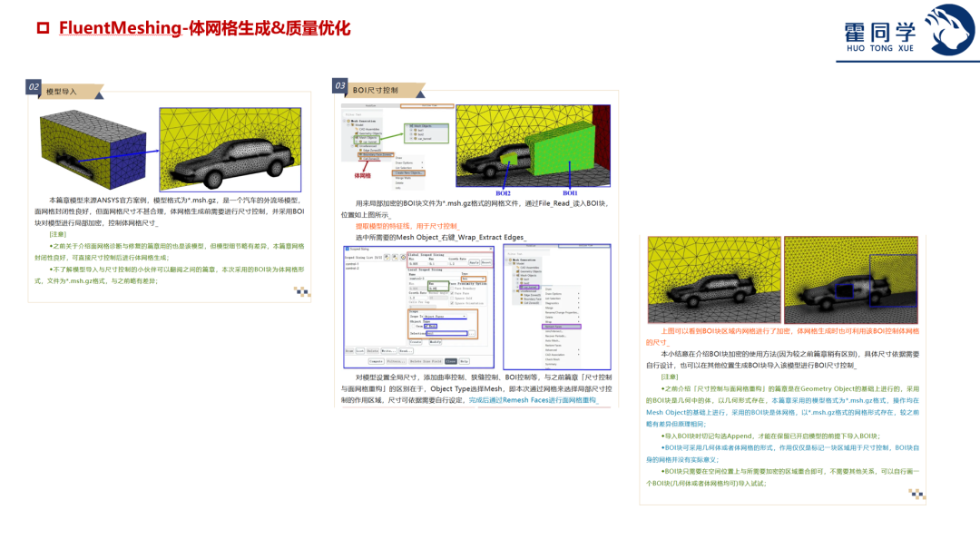Click the second icon beside Scoped Sizing List
Viewport: 980px width, 549px height.
pyautogui.click(x=395, y=258)
